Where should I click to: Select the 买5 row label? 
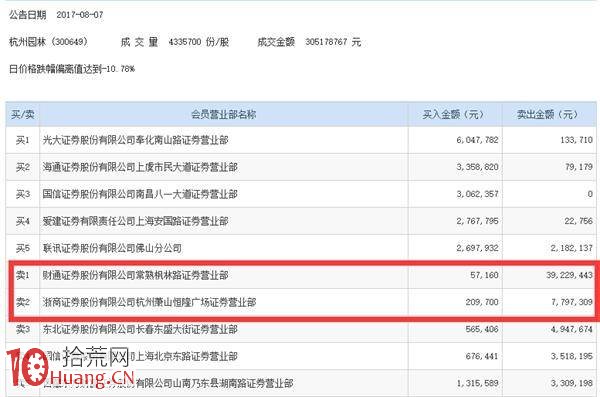click(x=23, y=248)
